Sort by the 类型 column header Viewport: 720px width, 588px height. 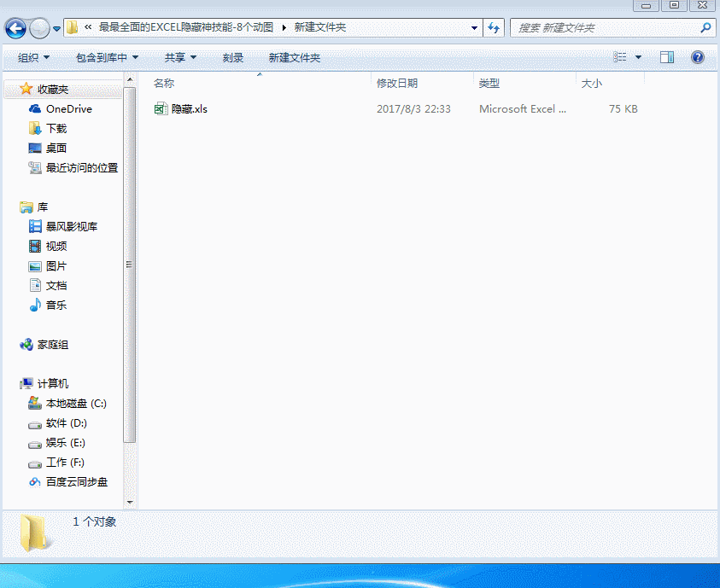pos(489,84)
